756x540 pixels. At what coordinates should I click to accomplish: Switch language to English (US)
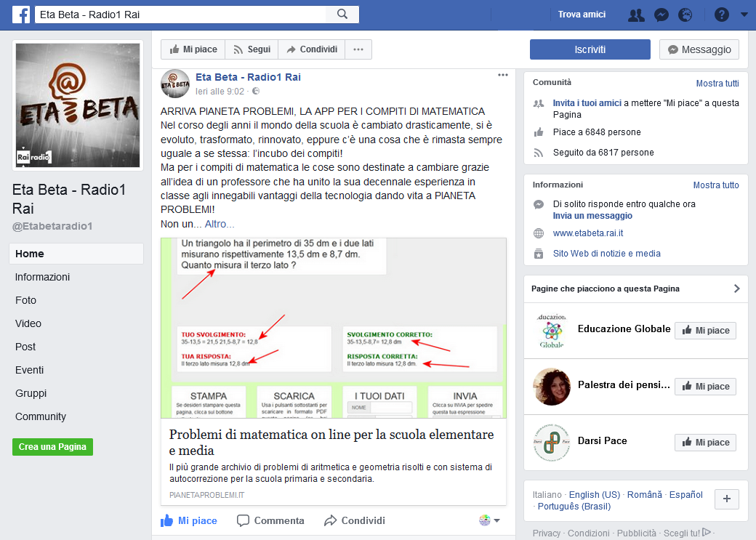coord(595,495)
